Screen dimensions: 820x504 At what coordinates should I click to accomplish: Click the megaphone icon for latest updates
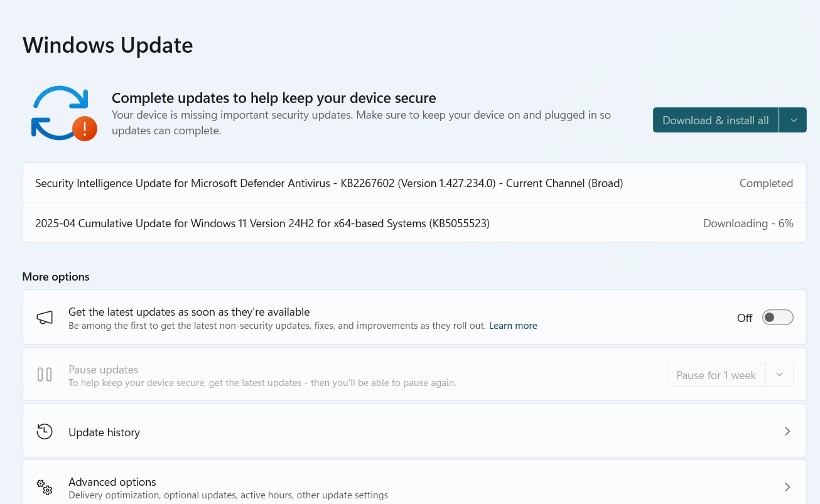coord(45,318)
